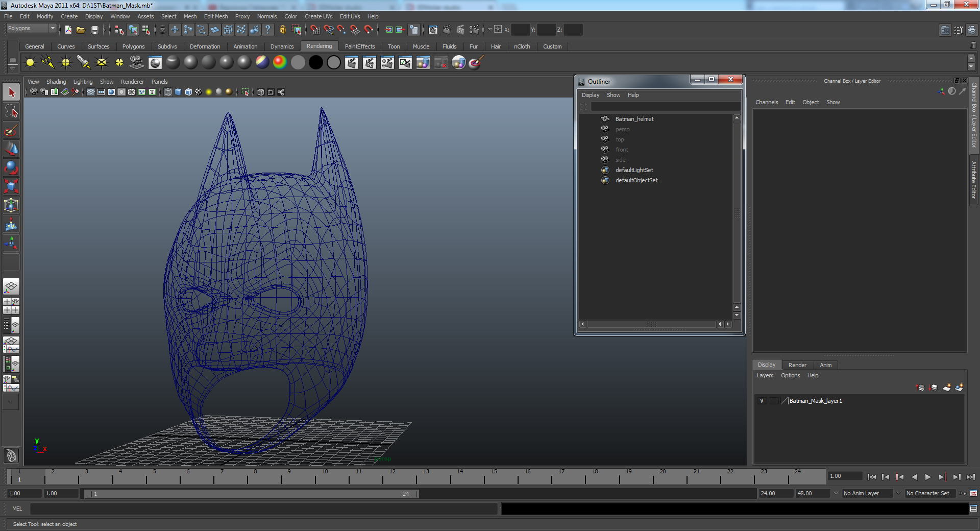
Task: Create an ambient light from shelf
Action: [x=30, y=63]
